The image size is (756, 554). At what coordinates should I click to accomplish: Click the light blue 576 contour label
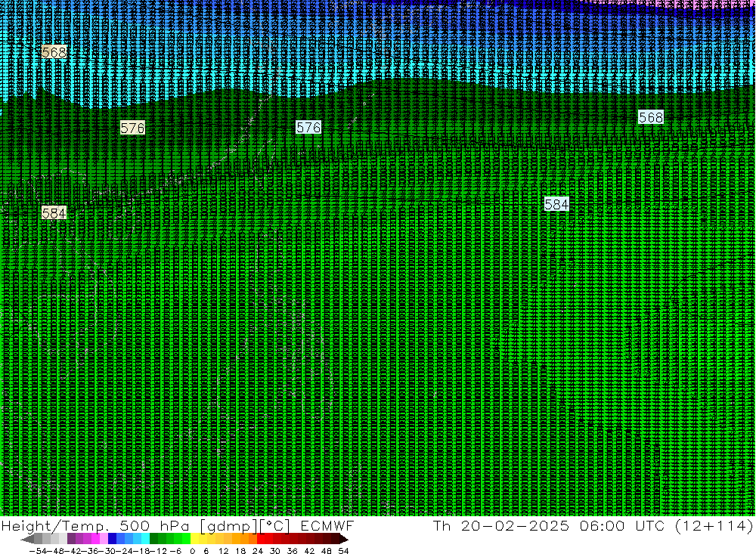click(308, 127)
